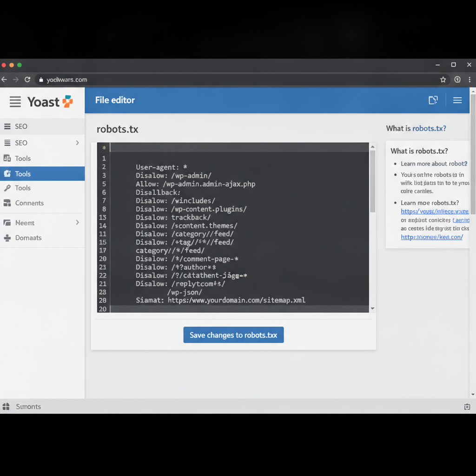Screen dimensions: 476x476
Task: Click the code editor scrollbar down arrow
Action: (372, 309)
